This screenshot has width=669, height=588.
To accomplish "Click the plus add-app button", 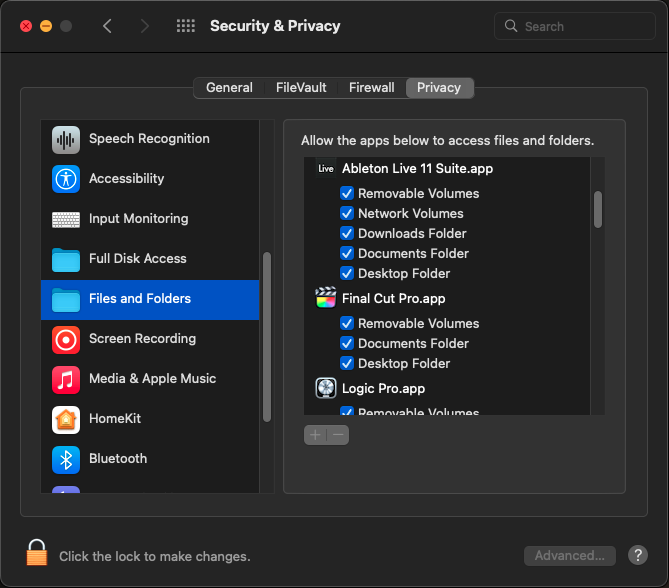I will pyautogui.click(x=315, y=435).
